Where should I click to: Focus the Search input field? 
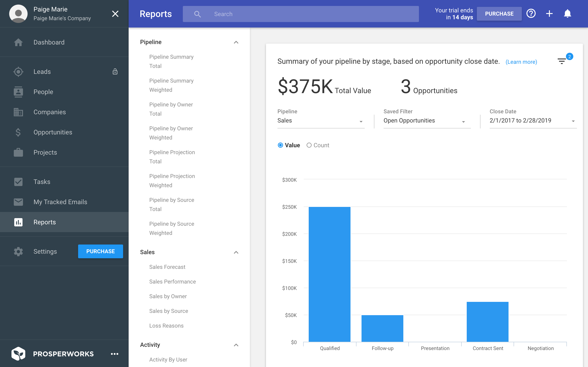(x=301, y=14)
